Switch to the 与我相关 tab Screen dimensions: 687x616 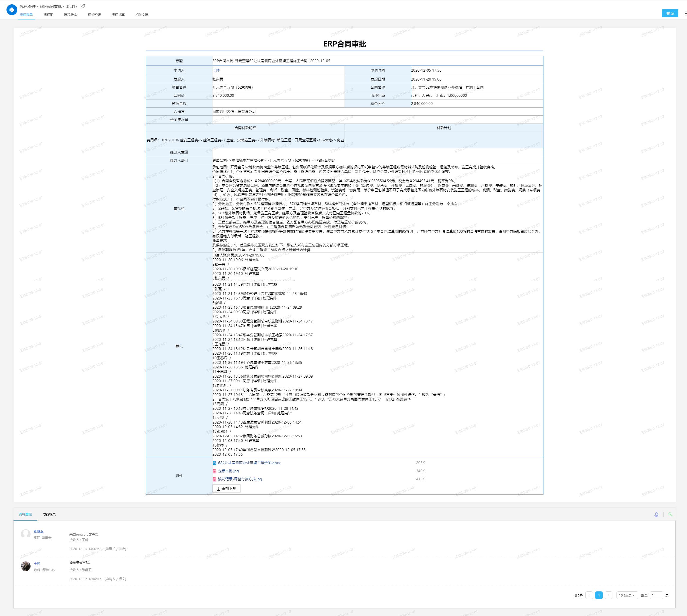[49, 514]
